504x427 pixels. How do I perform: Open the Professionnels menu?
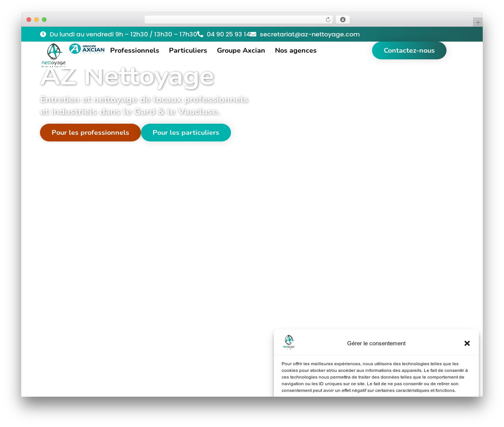coord(135,50)
